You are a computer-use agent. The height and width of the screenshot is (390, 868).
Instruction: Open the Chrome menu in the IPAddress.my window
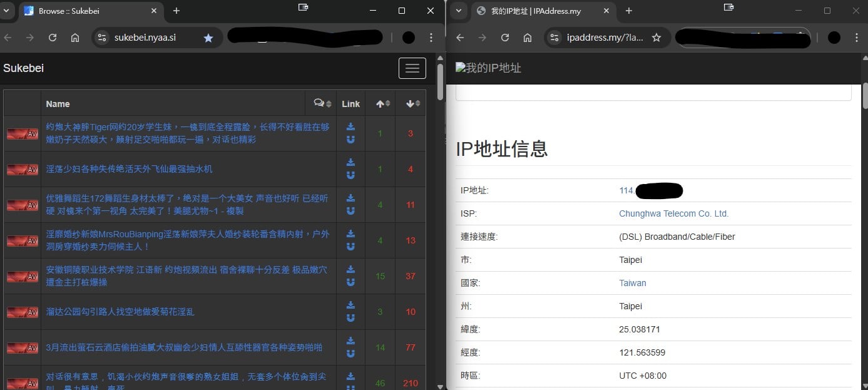(x=855, y=38)
